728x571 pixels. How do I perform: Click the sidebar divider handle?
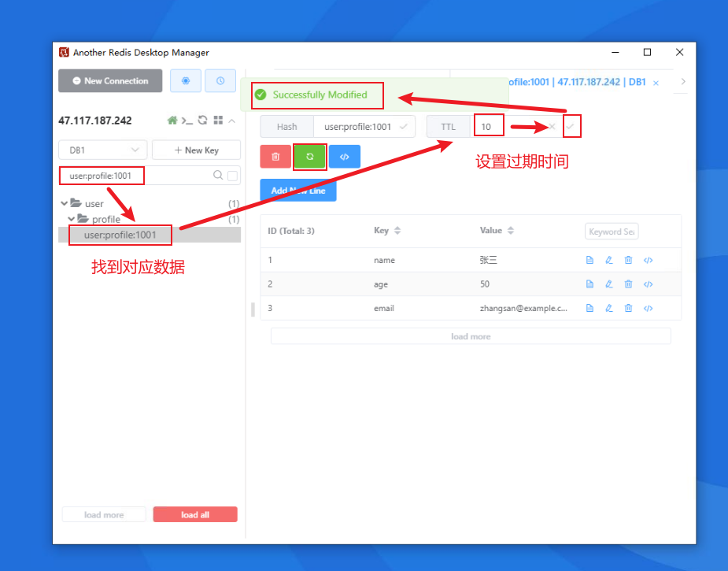tap(253, 310)
